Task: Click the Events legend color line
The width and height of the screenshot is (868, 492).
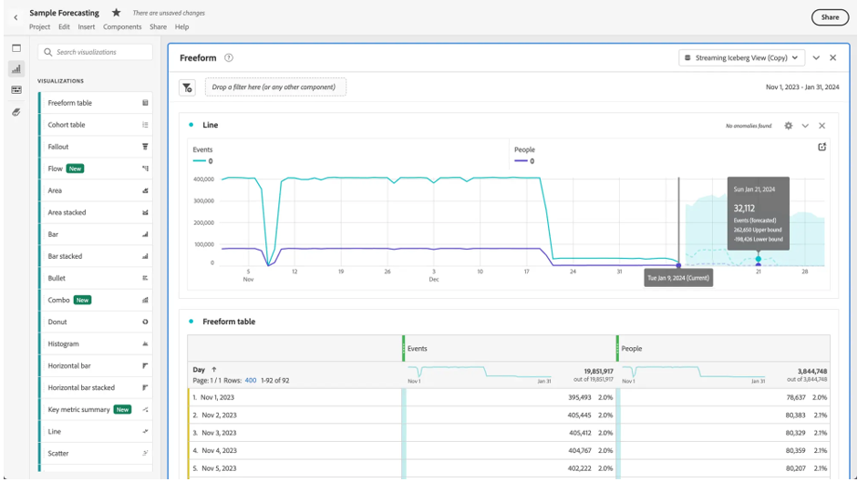Action: click(199, 161)
